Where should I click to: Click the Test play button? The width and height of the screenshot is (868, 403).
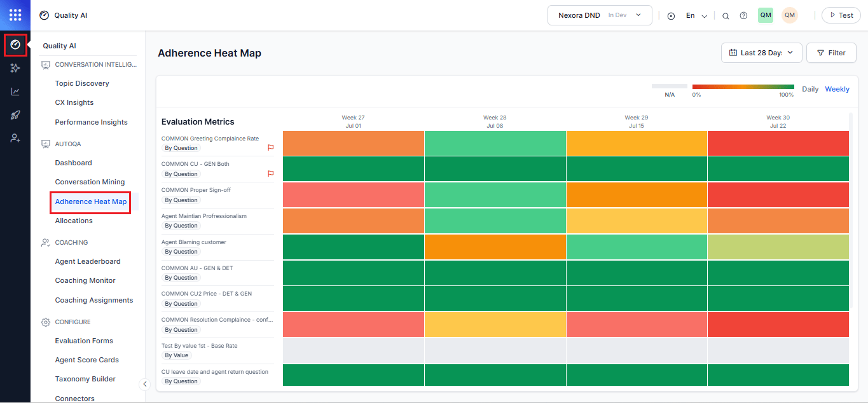tap(841, 15)
